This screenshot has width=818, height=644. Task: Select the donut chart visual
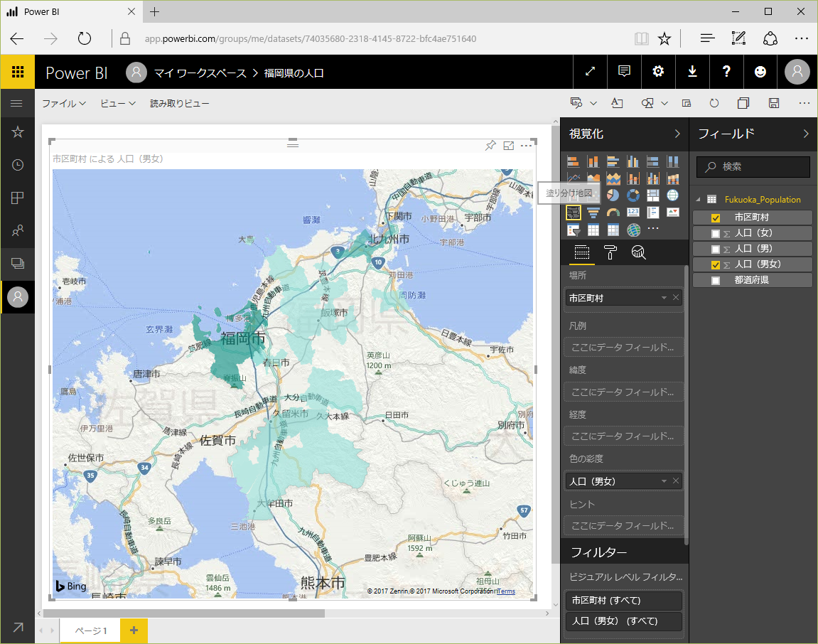coord(633,195)
